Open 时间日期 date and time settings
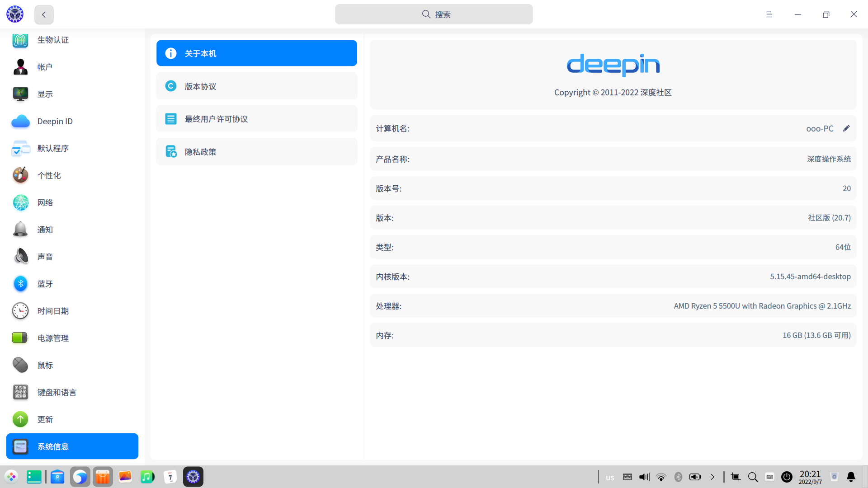 pos(53,311)
